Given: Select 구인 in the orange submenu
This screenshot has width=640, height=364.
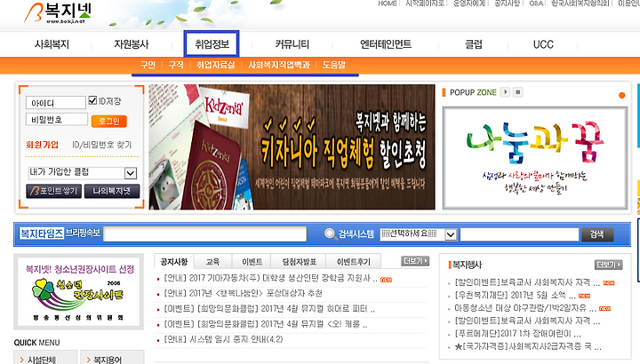Looking at the screenshot, I should (148, 65).
